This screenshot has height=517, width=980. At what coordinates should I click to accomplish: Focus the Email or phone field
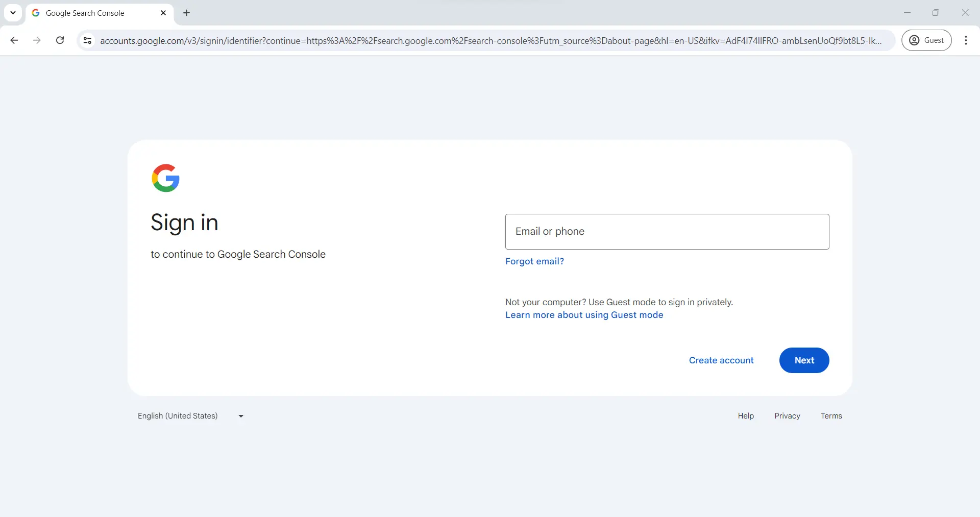667,232
